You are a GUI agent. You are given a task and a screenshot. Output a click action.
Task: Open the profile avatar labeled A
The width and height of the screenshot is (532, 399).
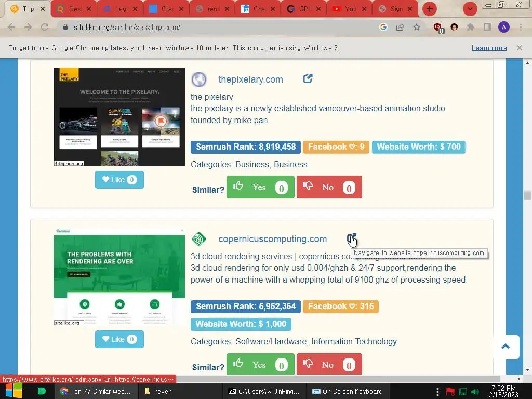(x=504, y=27)
